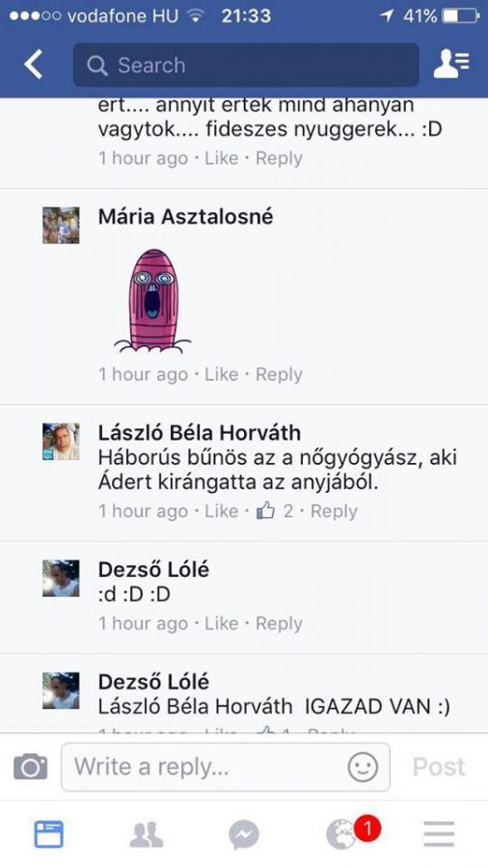
Task: Tap the purple screaming sticker image
Action: click(152, 301)
